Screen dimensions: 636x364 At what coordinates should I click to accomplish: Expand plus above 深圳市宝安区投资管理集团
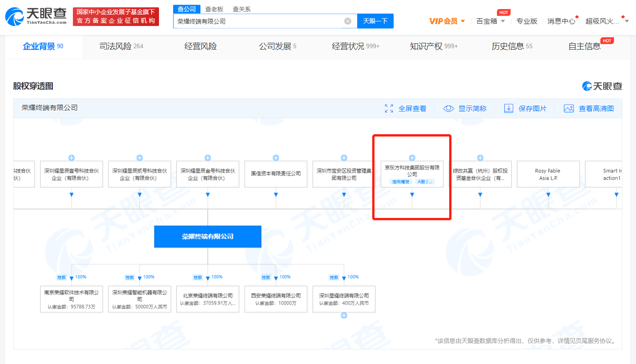pyautogui.click(x=344, y=158)
